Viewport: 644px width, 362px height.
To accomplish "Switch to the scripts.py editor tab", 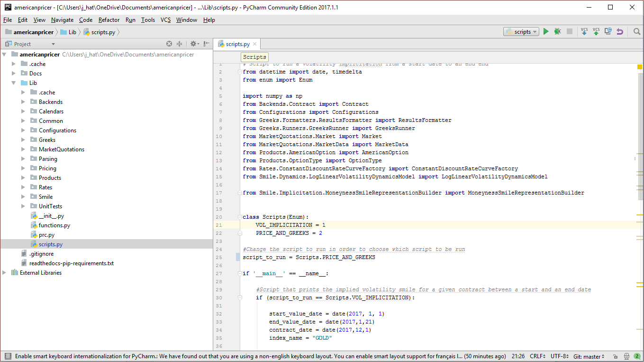I will pyautogui.click(x=237, y=44).
